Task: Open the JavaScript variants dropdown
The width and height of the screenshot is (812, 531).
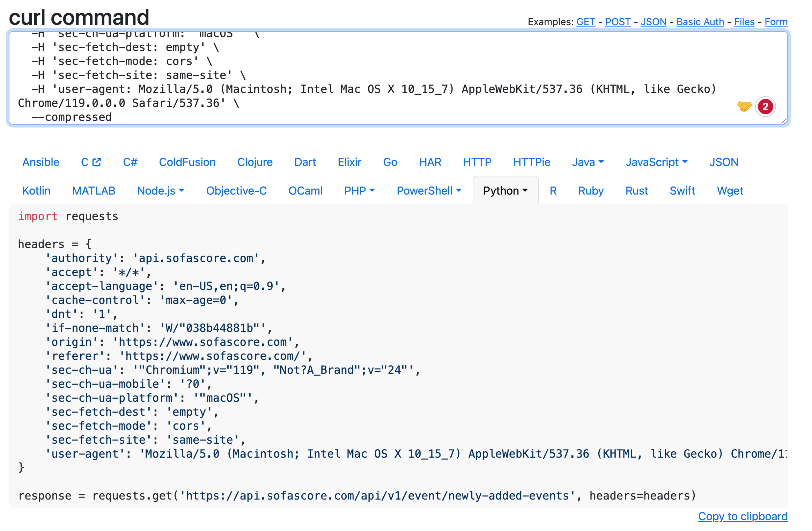Action: [656, 162]
